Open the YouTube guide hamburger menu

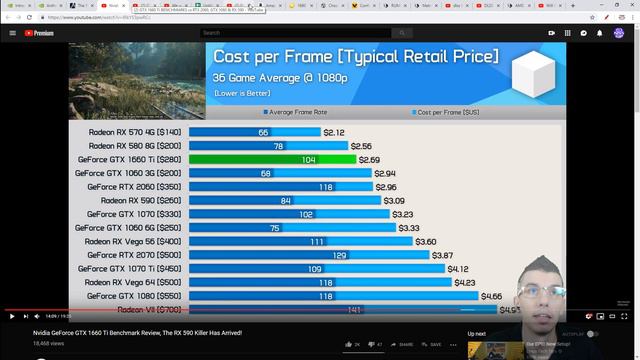click(13, 33)
